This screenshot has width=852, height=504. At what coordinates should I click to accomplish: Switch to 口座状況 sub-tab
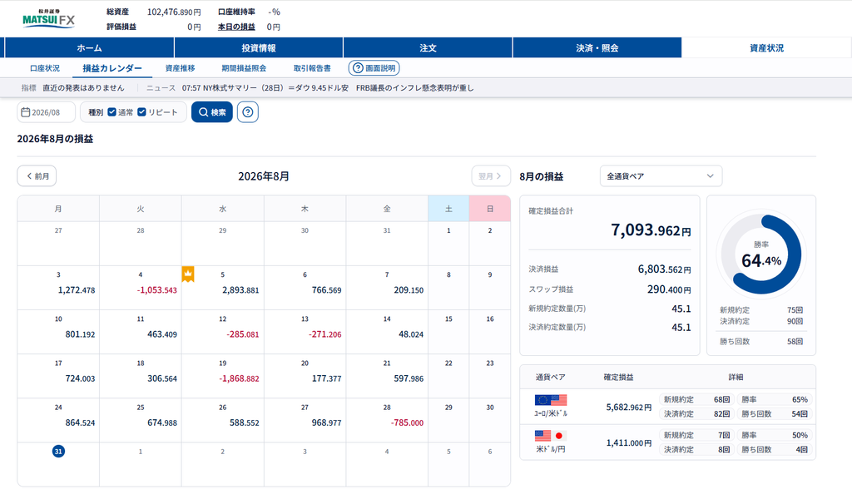[x=45, y=68]
